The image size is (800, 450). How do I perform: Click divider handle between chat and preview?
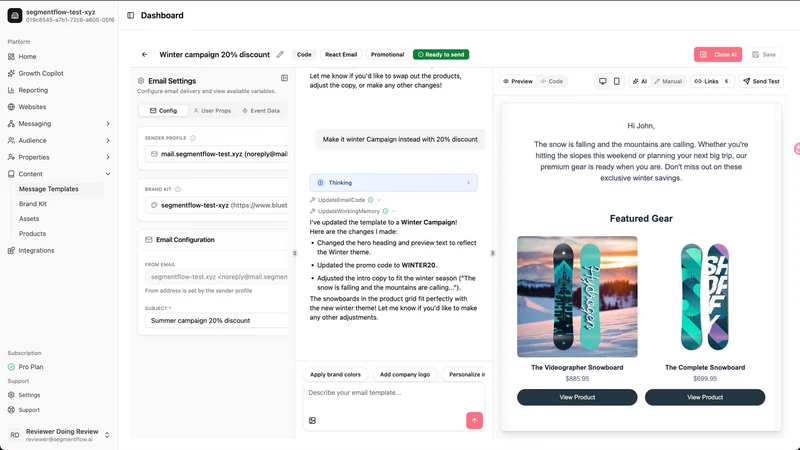pyautogui.click(x=492, y=253)
